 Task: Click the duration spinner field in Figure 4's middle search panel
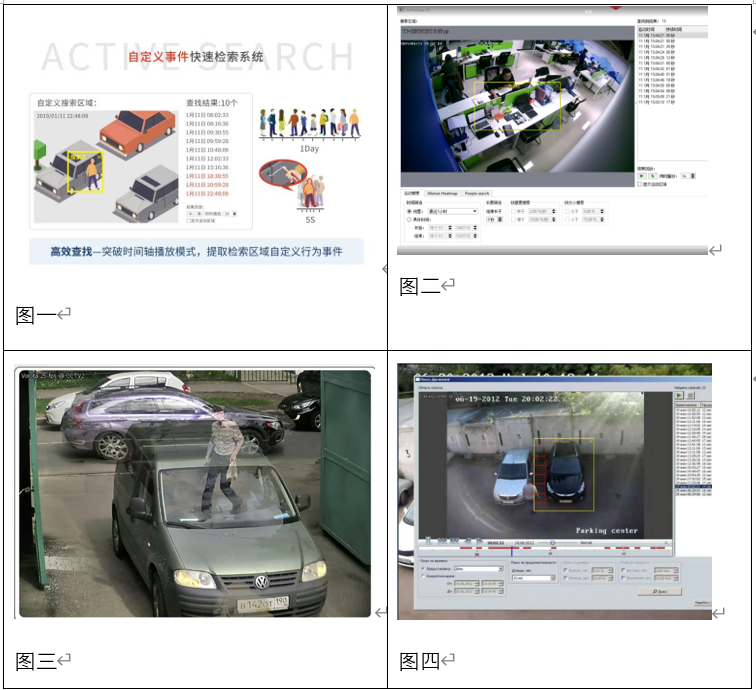coord(530,577)
